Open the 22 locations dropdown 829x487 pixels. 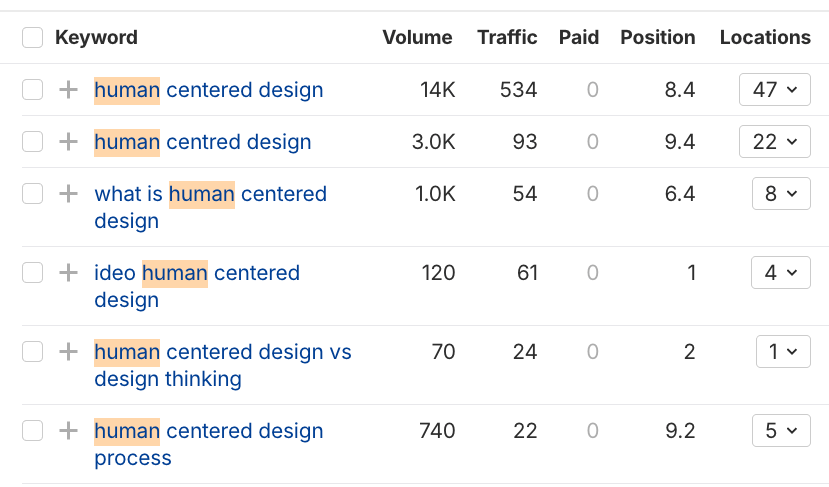click(774, 142)
